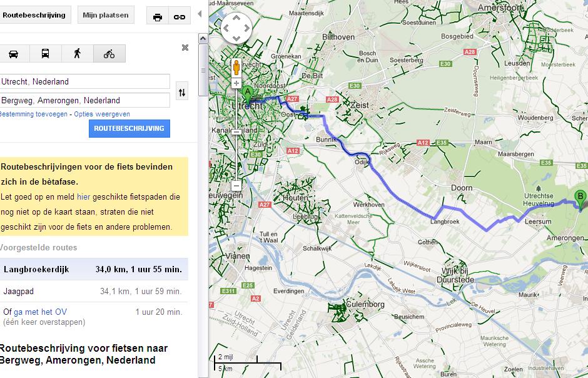Collapse the side panel with arrow

(x=200, y=14)
